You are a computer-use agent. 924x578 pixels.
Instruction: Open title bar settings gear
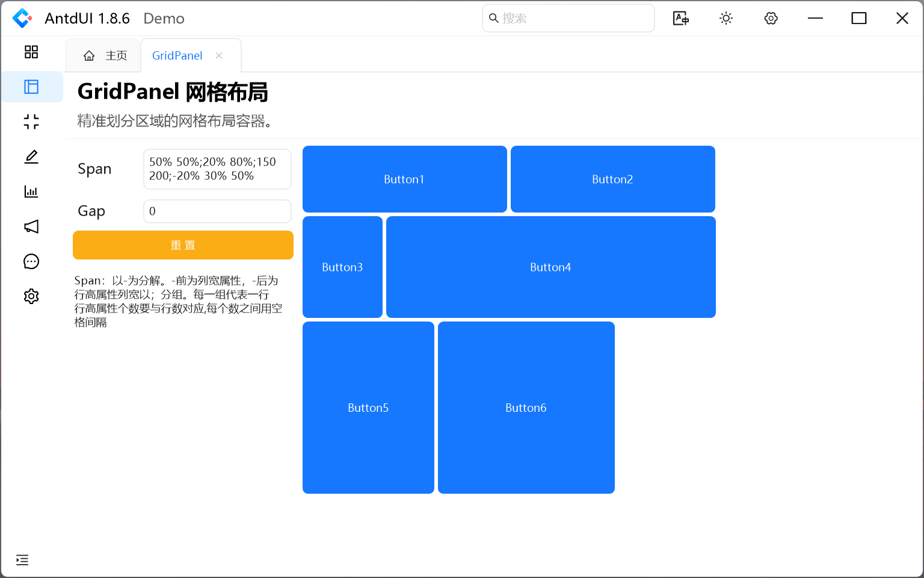771,18
